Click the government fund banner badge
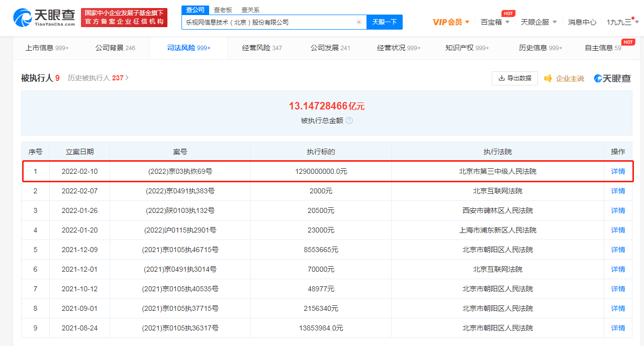This screenshot has height=346, width=644. (124, 18)
